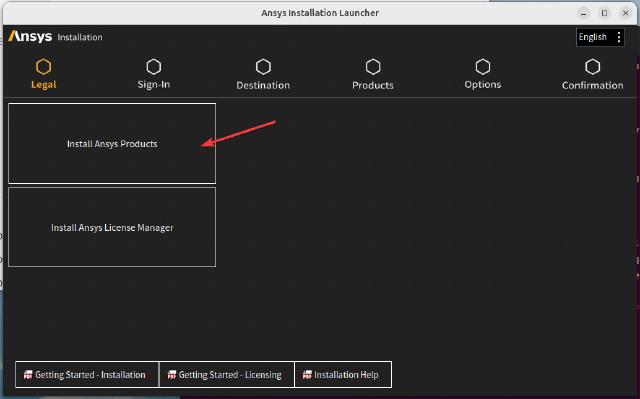Minimize the Ansys Installation Launcher window
This screenshot has width=640, height=399.
tap(584, 13)
